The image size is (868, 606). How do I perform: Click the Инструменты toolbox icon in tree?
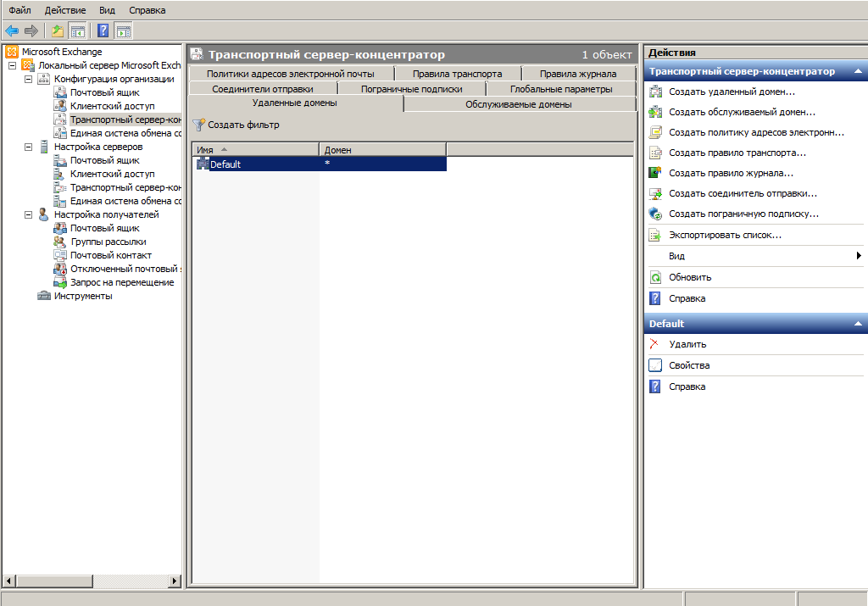coord(44,296)
